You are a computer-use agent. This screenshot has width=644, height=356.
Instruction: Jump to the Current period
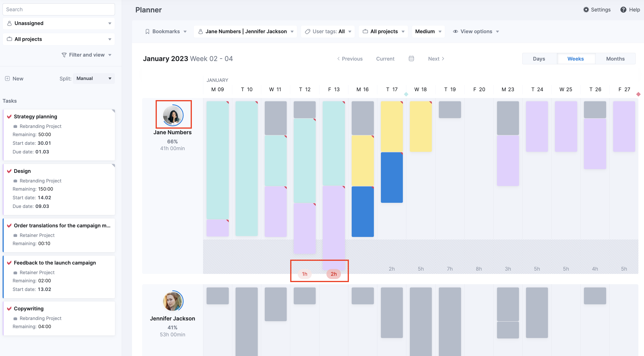pyautogui.click(x=385, y=59)
